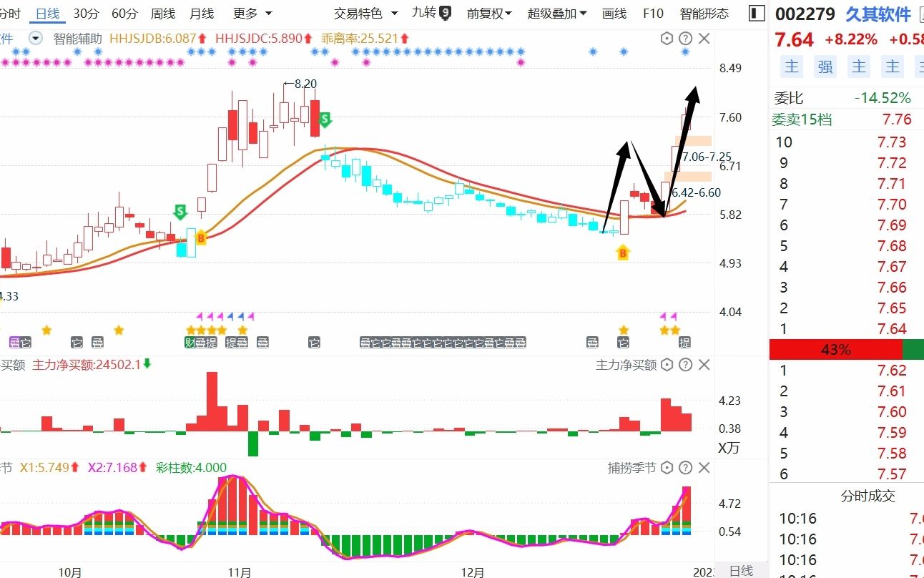Switch to the 30分 period

[x=86, y=13]
